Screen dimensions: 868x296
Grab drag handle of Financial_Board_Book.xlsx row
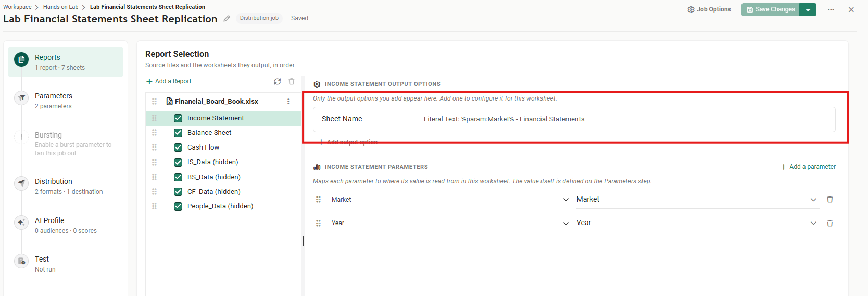[x=154, y=102]
